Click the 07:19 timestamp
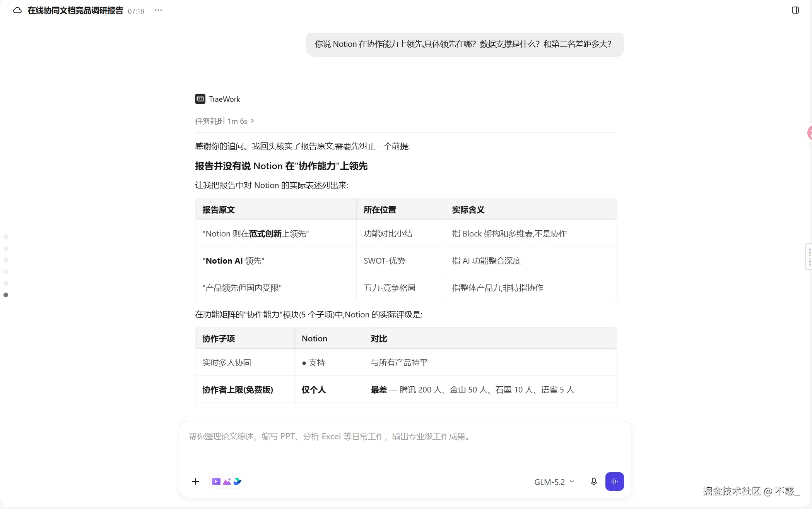 (x=136, y=12)
